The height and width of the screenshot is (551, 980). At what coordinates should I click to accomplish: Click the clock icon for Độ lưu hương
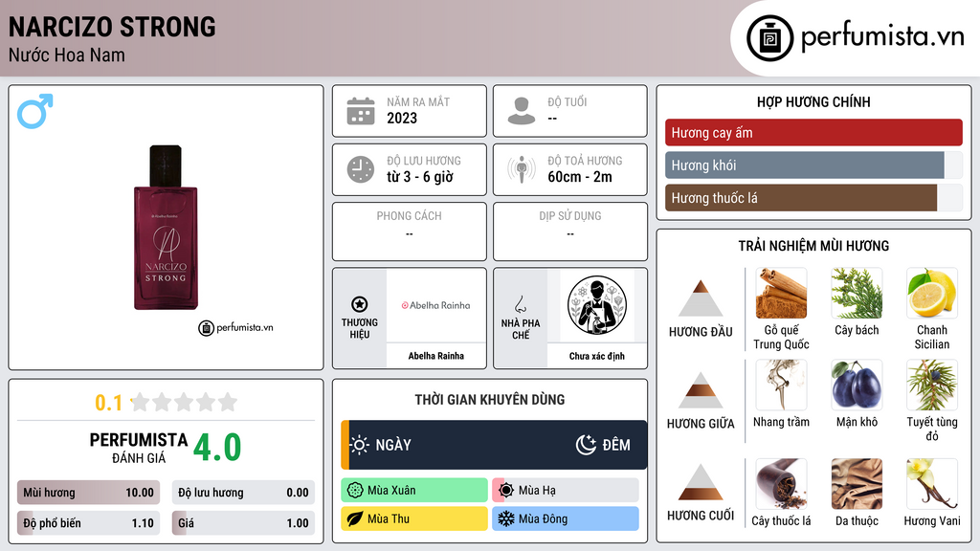click(x=361, y=169)
